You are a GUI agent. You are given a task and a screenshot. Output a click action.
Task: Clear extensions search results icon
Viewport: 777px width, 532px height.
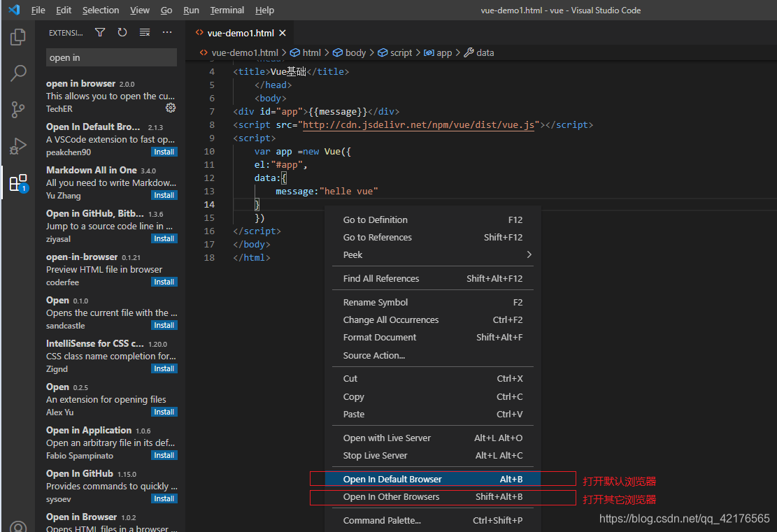[145, 33]
